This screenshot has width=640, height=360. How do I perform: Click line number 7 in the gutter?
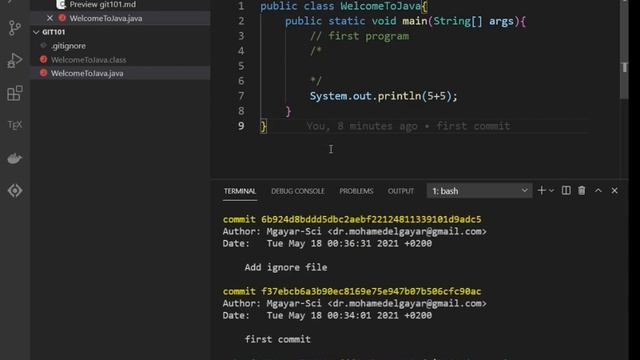(241, 96)
